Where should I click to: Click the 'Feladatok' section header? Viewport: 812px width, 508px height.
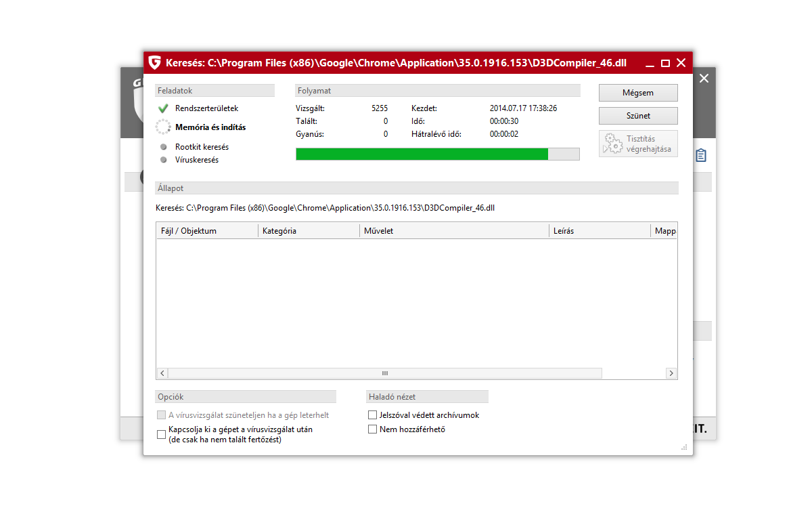pyautogui.click(x=215, y=91)
